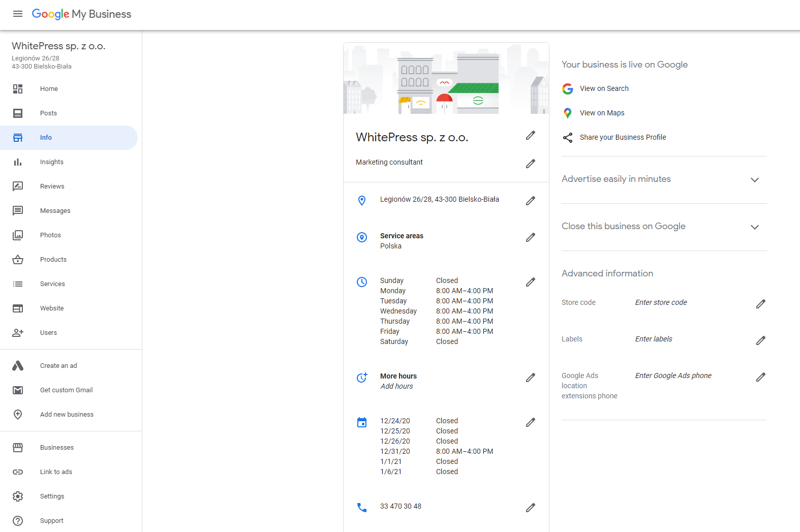The height and width of the screenshot is (532, 800).
Task: Click Enter Google Ads phone placeholder
Action: point(673,375)
